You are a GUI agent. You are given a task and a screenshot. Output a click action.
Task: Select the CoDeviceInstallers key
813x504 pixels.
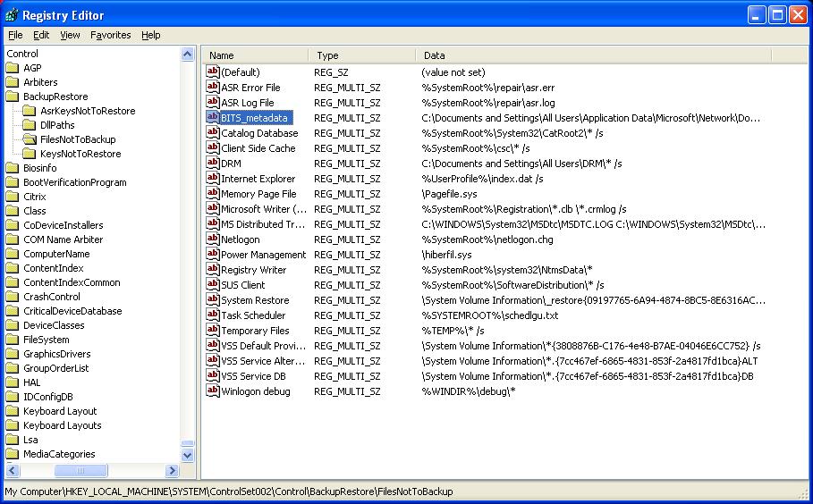[x=64, y=225]
